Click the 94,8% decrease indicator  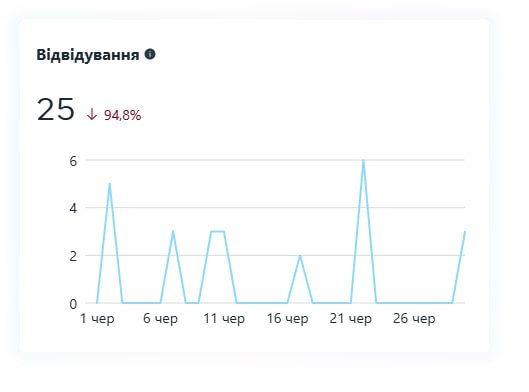[x=114, y=115]
